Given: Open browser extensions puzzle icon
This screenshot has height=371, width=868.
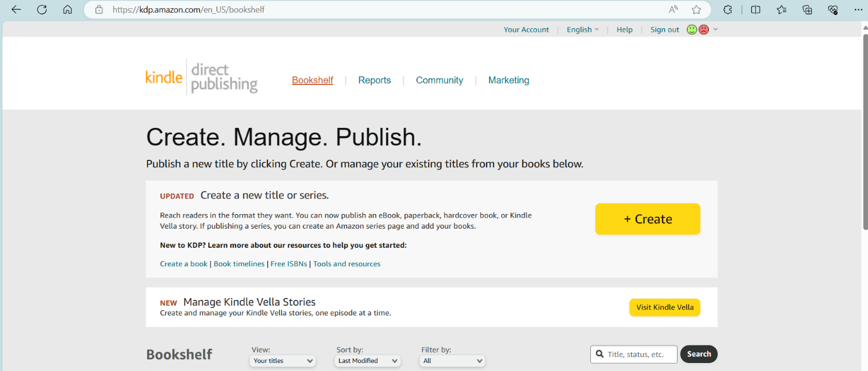Looking at the screenshot, I should tap(728, 10).
